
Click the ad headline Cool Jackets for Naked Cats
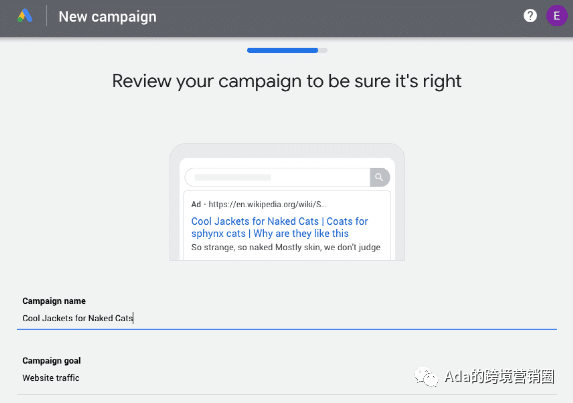pyautogui.click(x=255, y=221)
